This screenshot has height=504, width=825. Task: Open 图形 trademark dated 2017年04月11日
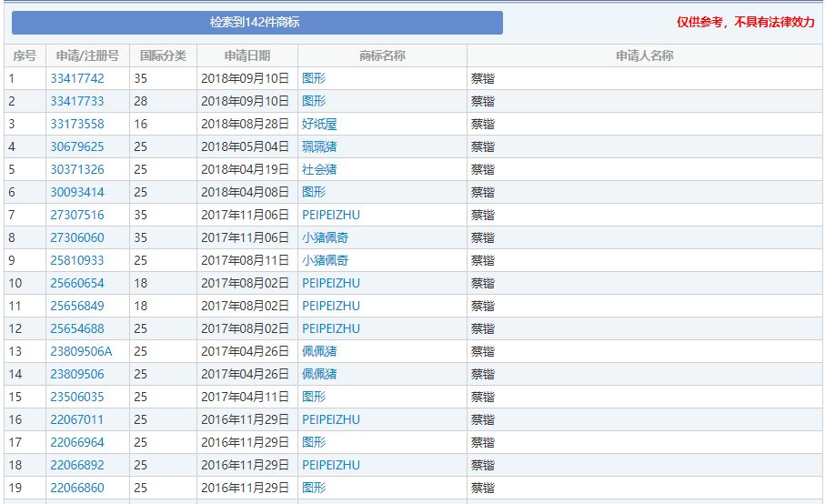click(x=314, y=397)
